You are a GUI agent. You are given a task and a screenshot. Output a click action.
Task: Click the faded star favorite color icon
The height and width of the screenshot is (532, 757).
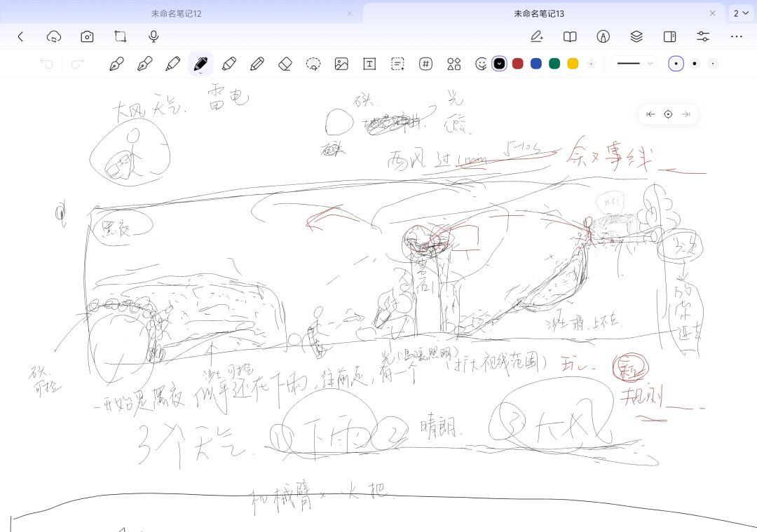point(591,64)
